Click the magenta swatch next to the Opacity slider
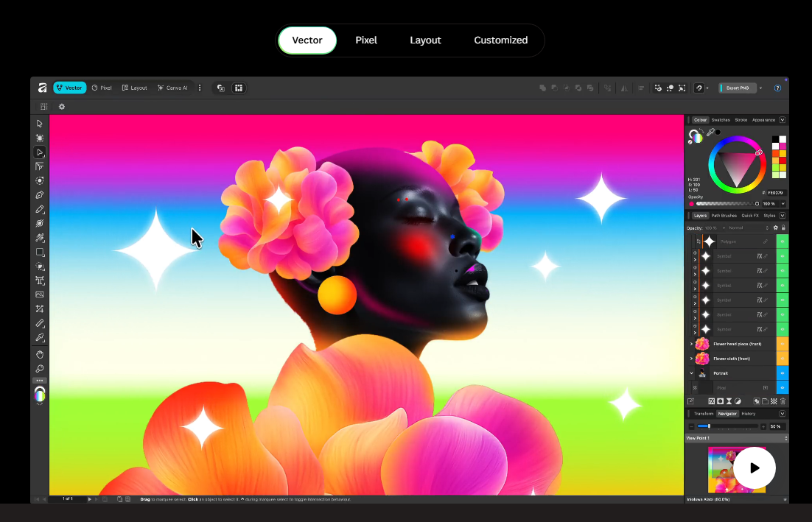 pyautogui.click(x=691, y=203)
